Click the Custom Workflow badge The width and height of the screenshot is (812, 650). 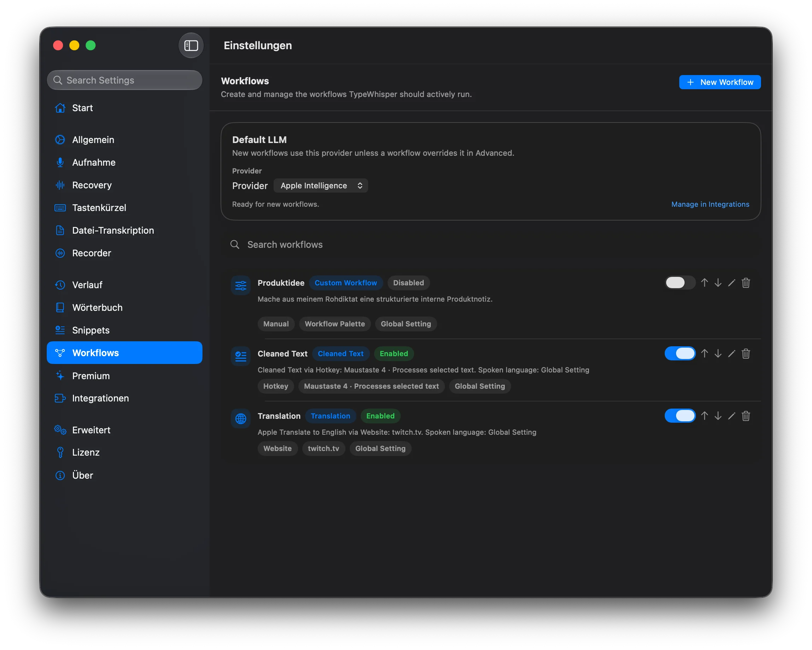pyautogui.click(x=345, y=283)
